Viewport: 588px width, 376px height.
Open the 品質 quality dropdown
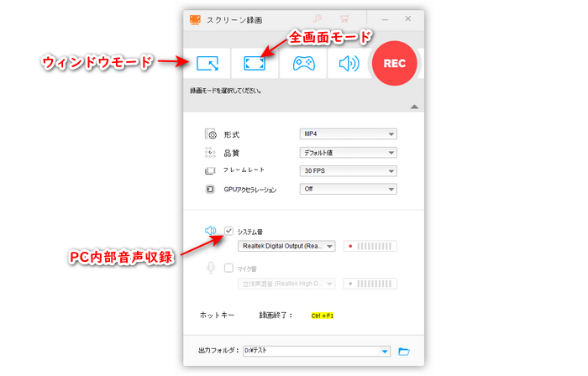[x=348, y=153]
